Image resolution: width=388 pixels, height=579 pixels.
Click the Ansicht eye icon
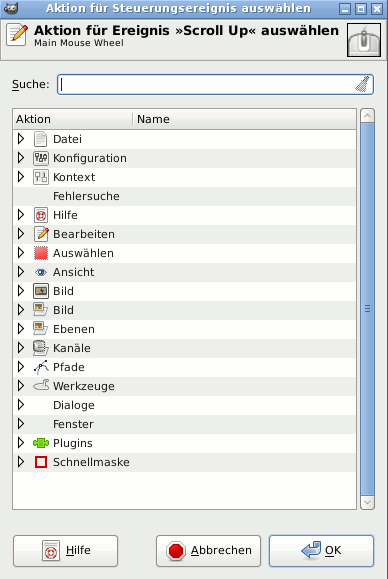point(41,273)
